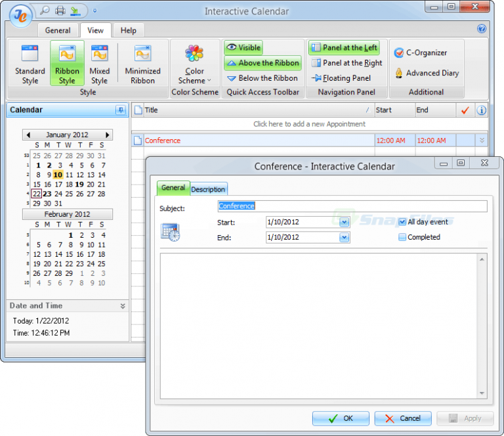Toggle Quick Access Toolbar Visible
The width and height of the screenshot is (504, 436).
click(243, 47)
